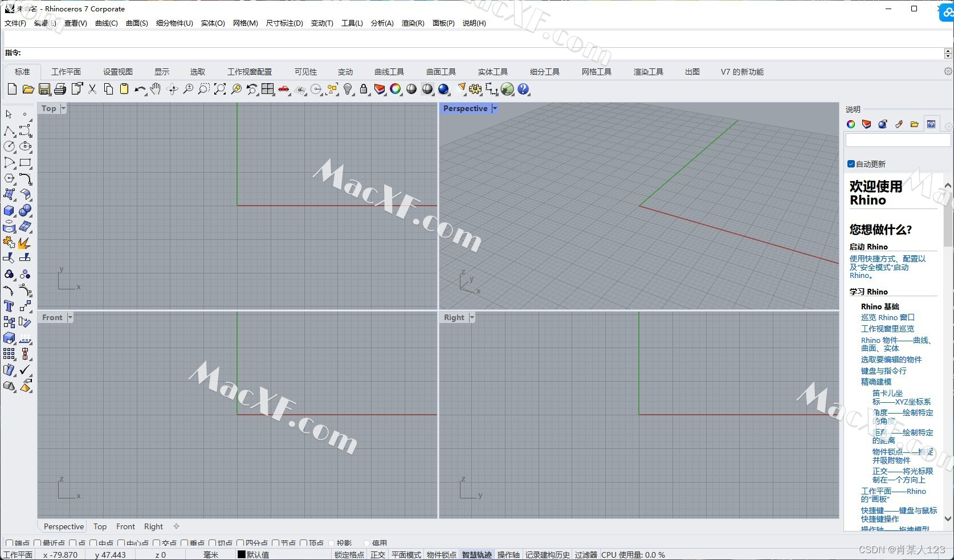The height and width of the screenshot is (560, 954).
Task: Enable the 中心点 object snap checkbox
Action: 121,543
